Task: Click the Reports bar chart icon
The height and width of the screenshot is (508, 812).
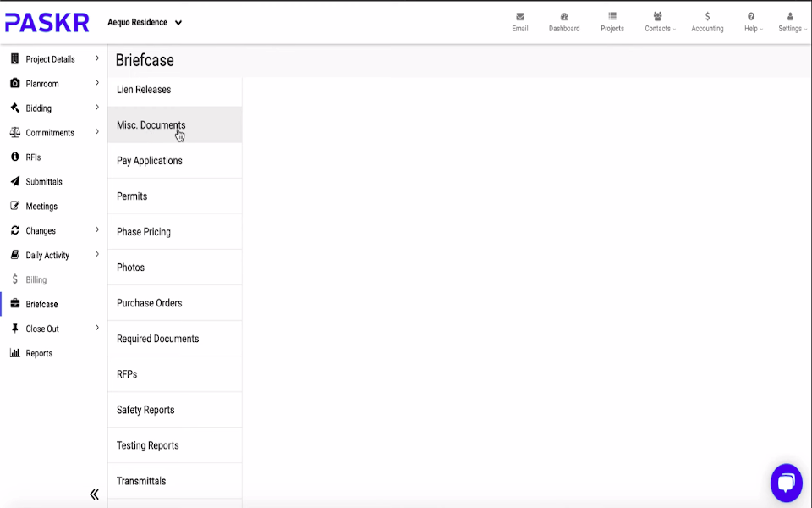Action: [14, 352]
